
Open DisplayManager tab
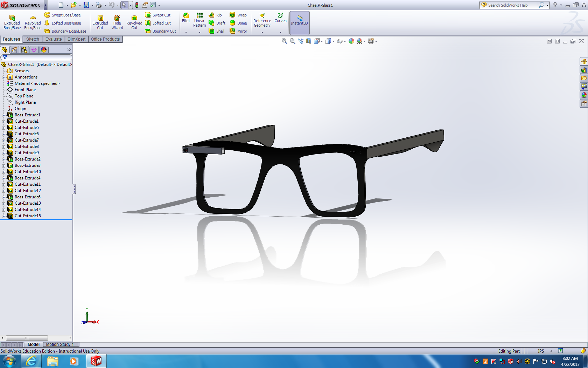tap(44, 50)
